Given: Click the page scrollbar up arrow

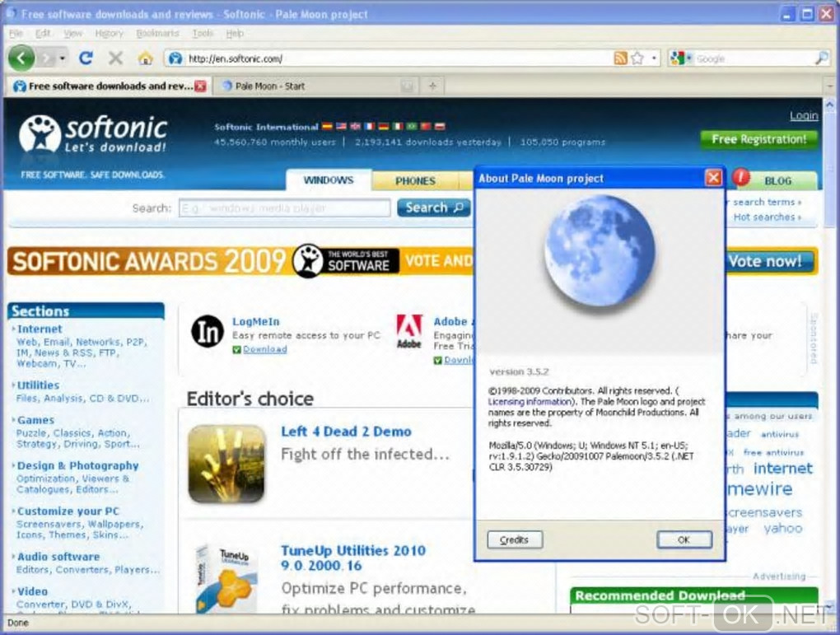Looking at the screenshot, I should pyautogui.click(x=829, y=105).
